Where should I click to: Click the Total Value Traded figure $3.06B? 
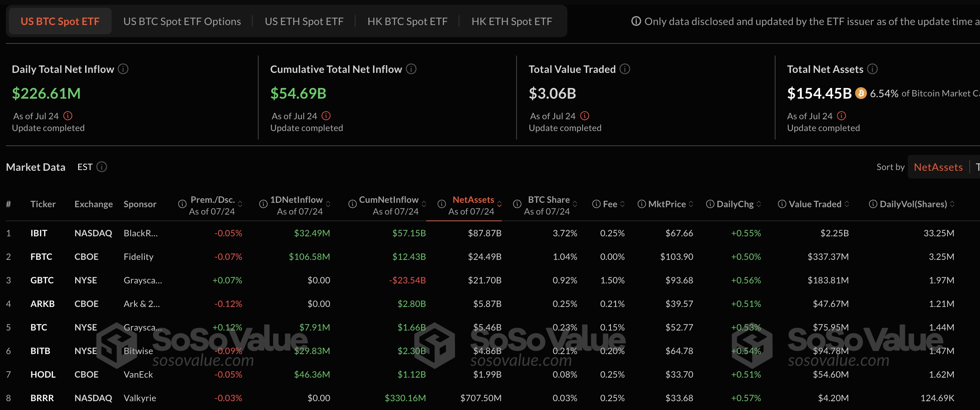(552, 93)
